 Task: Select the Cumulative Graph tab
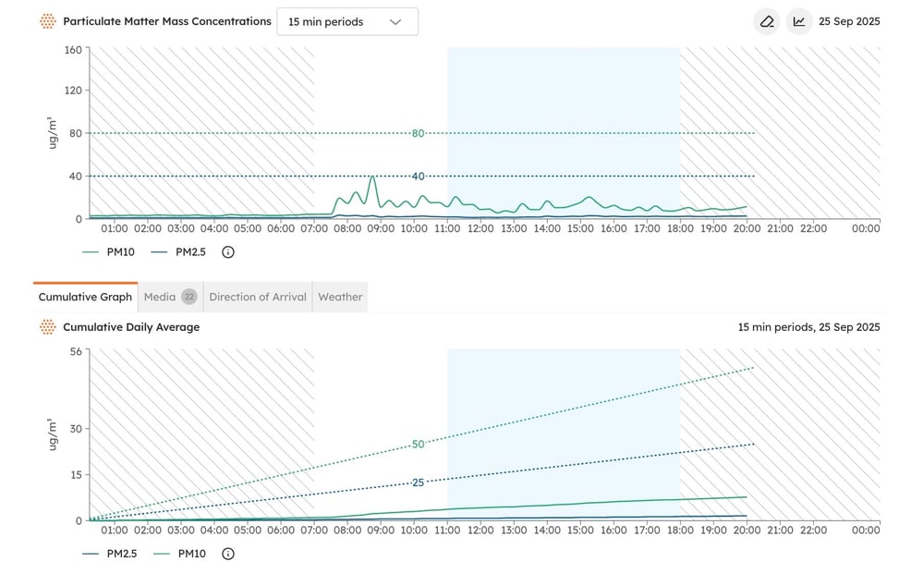point(85,297)
